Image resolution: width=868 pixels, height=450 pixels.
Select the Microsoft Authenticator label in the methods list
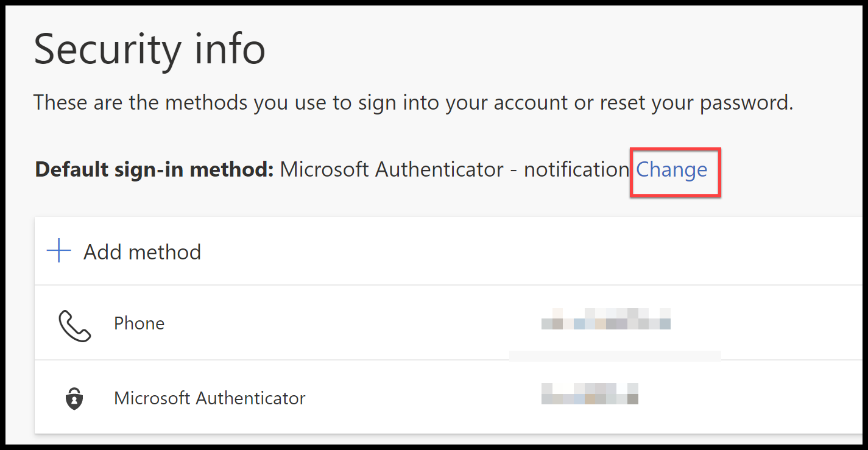(x=210, y=398)
